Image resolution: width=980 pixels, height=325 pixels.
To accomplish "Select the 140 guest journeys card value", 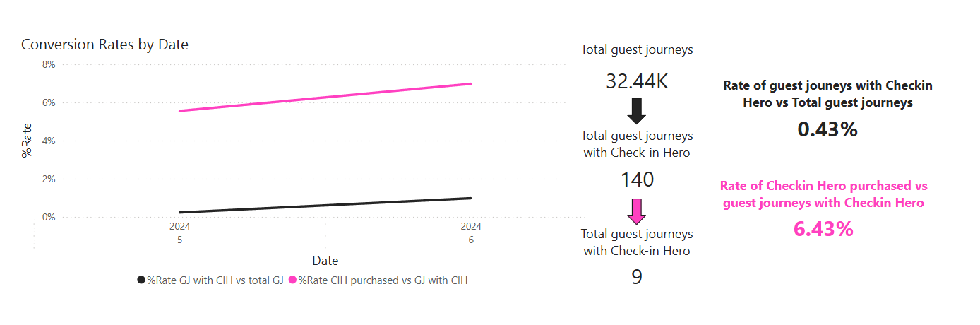I will click(637, 179).
